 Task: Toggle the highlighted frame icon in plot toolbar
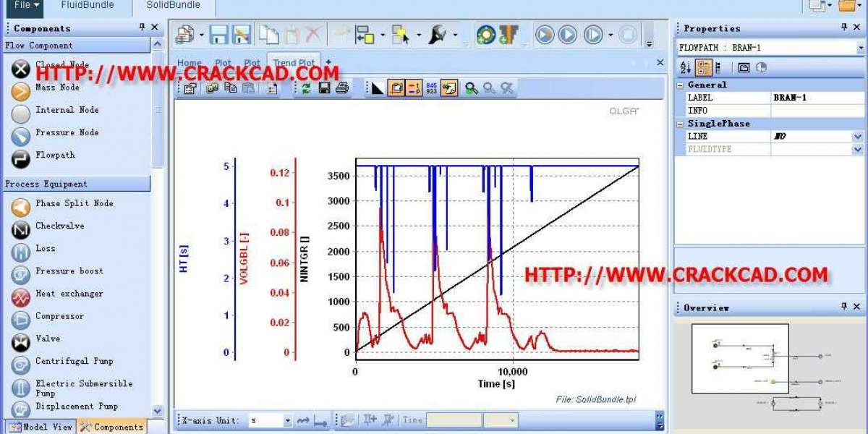point(396,88)
